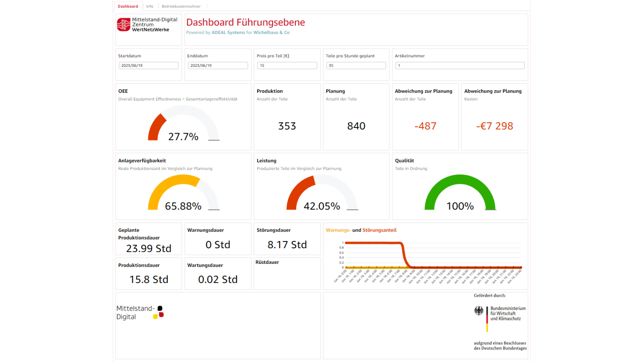Screen dimensions: 644x362
Task: Open the Betriebkostenrechner tab
Action: (x=181, y=6)
